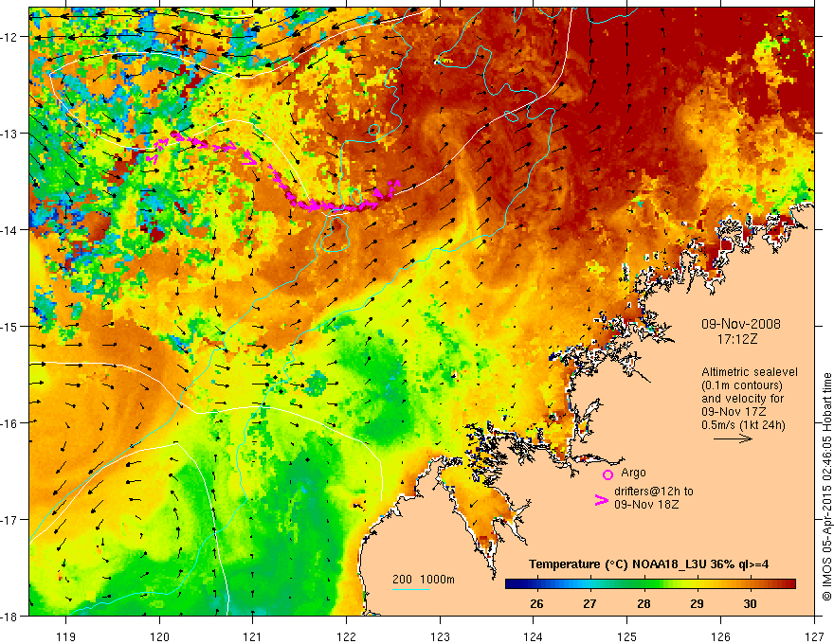
Task: Click the '09-Nov 18Z' legend text
Action: click(646, 504)
